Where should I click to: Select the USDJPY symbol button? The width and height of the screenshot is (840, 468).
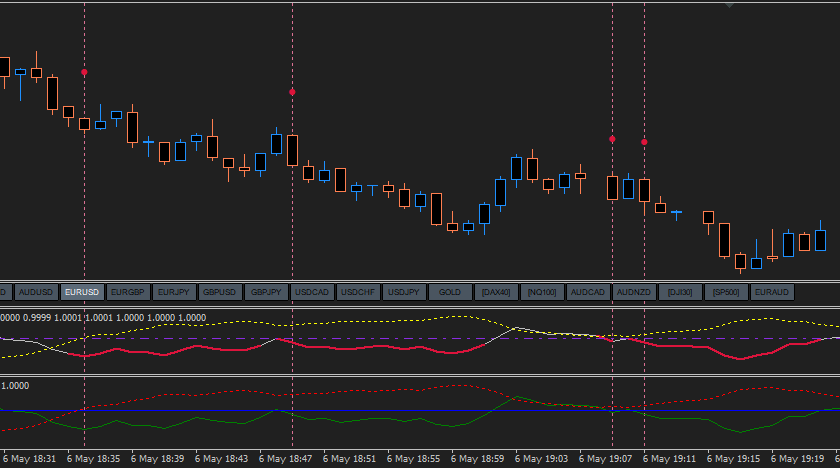tap(404, 292)
